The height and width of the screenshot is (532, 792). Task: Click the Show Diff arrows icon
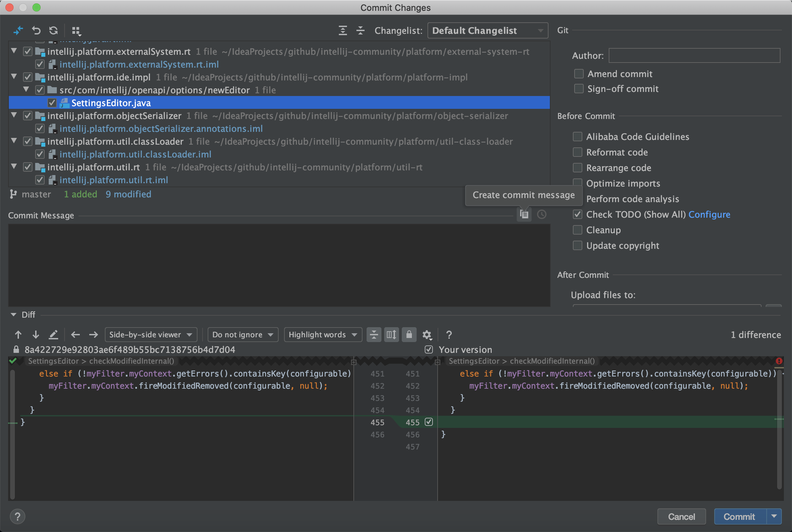tap(18, 30)
